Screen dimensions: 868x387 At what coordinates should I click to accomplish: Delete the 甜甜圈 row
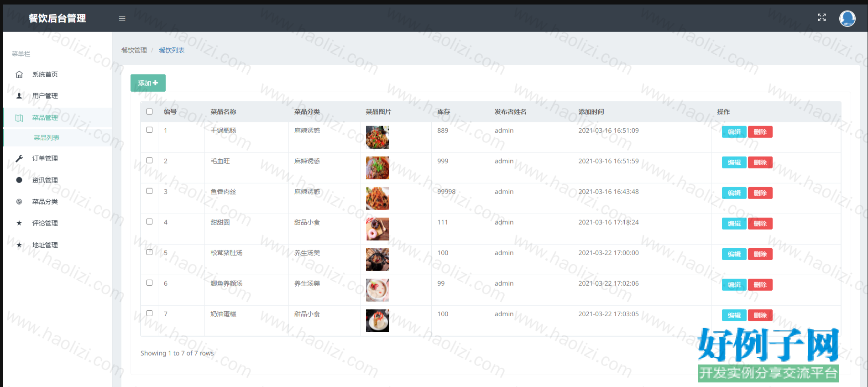pyautogui.click(x=760, y=224)
